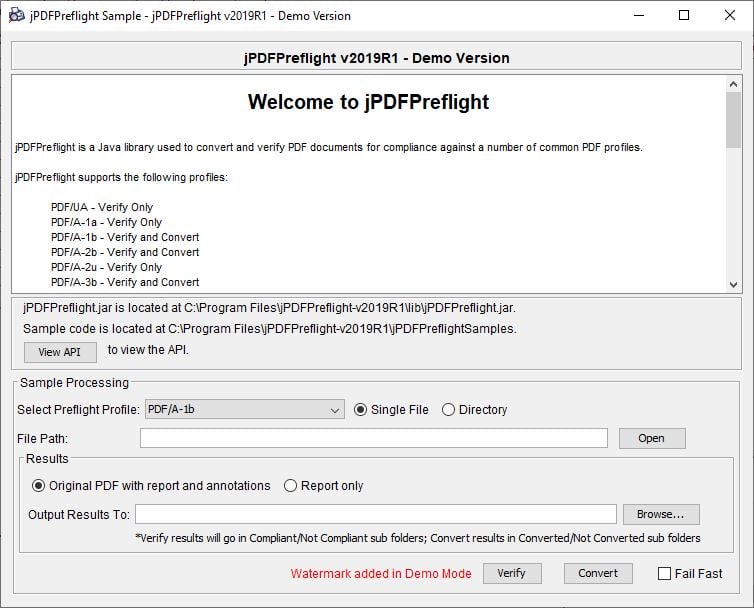Screen dimensions: 754x608
Task: Click the 'PDF/A-2u - Verify Only' line
Action: [106, 267]
